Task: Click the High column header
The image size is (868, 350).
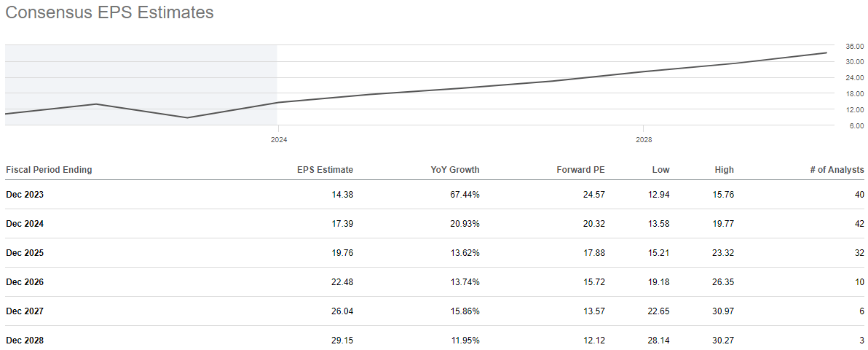Action: pyautogui.click(x=724, y=170)
